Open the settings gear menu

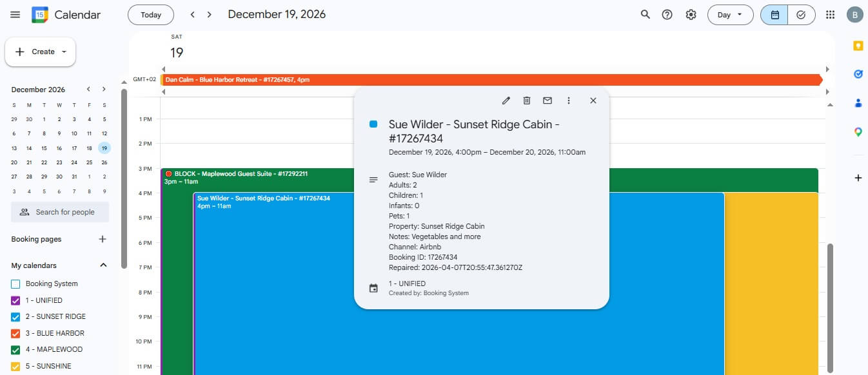[x=691, y=15]
